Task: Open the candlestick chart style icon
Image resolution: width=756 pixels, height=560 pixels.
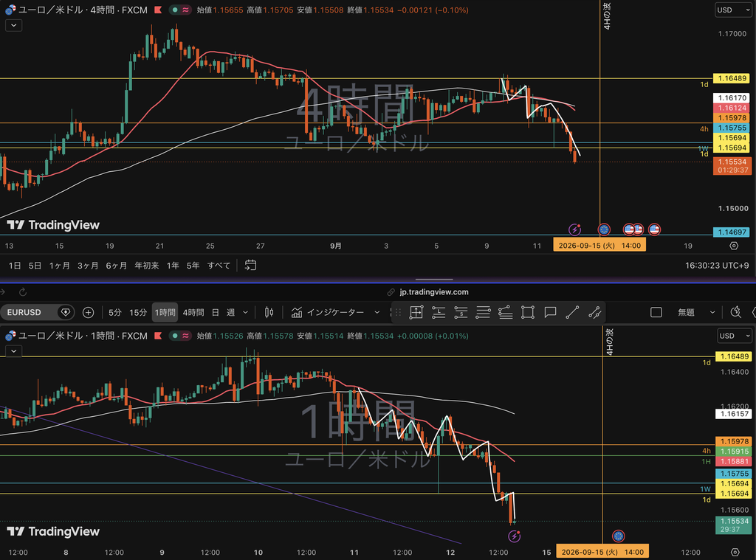Action: coord(269,313)
